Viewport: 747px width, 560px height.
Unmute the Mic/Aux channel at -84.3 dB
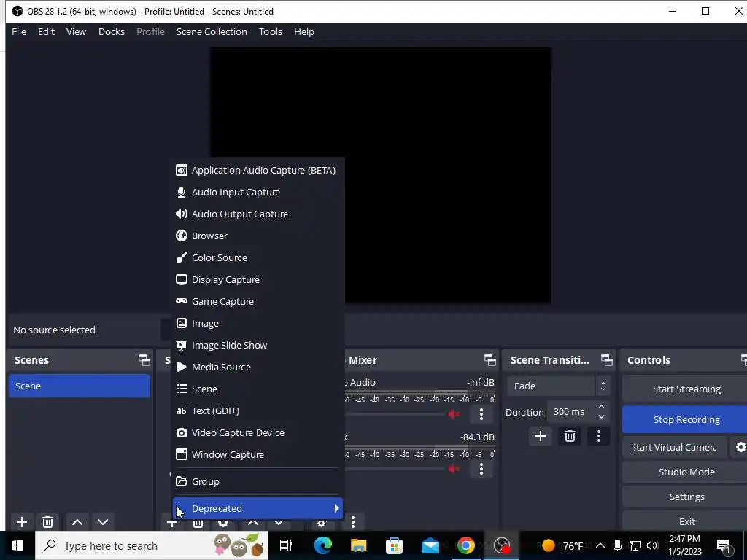(x=454, y=469)
